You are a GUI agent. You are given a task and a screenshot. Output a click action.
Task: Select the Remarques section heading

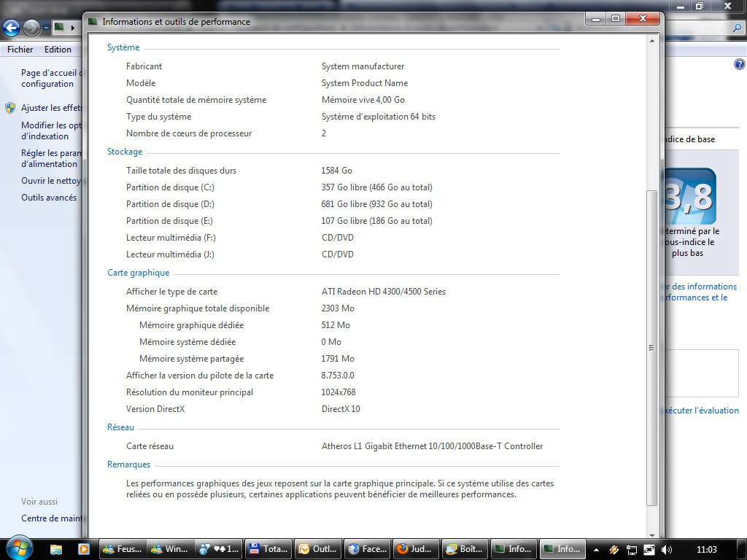click(128, 464)
